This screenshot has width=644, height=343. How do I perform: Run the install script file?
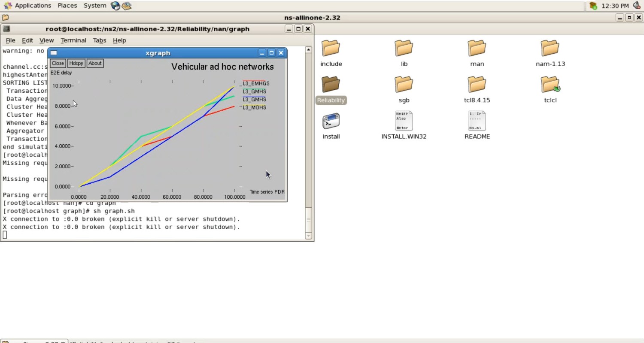click(x=331, y=121)
